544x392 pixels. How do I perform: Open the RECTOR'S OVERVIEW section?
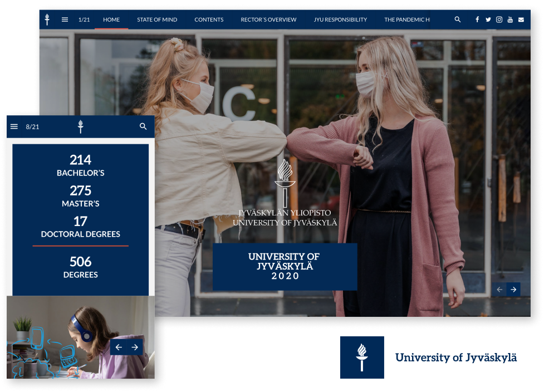268,19
